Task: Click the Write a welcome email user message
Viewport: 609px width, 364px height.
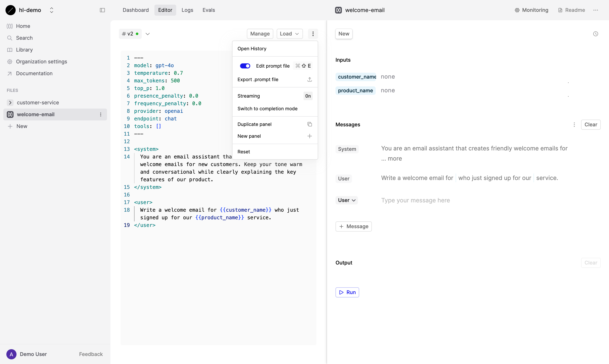Action: [470, 178]
